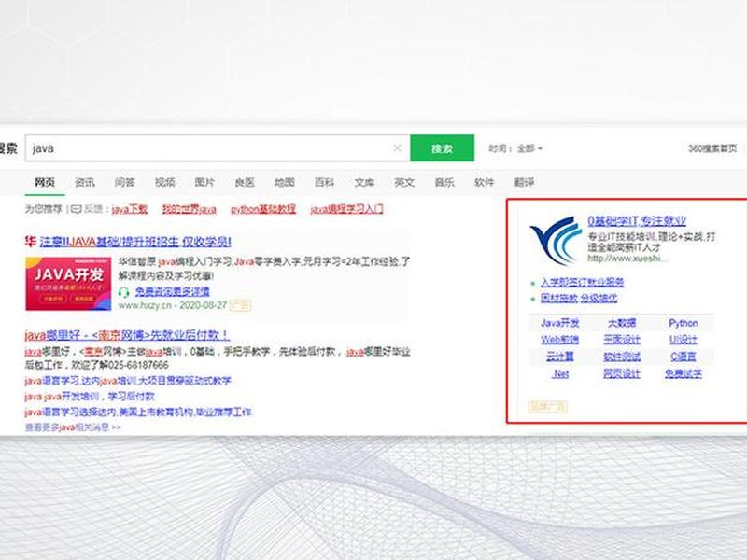Expand the 时间: 全部 time filter dropdown
This screenshot has width=747, height=560.
[x=515, y=148]
